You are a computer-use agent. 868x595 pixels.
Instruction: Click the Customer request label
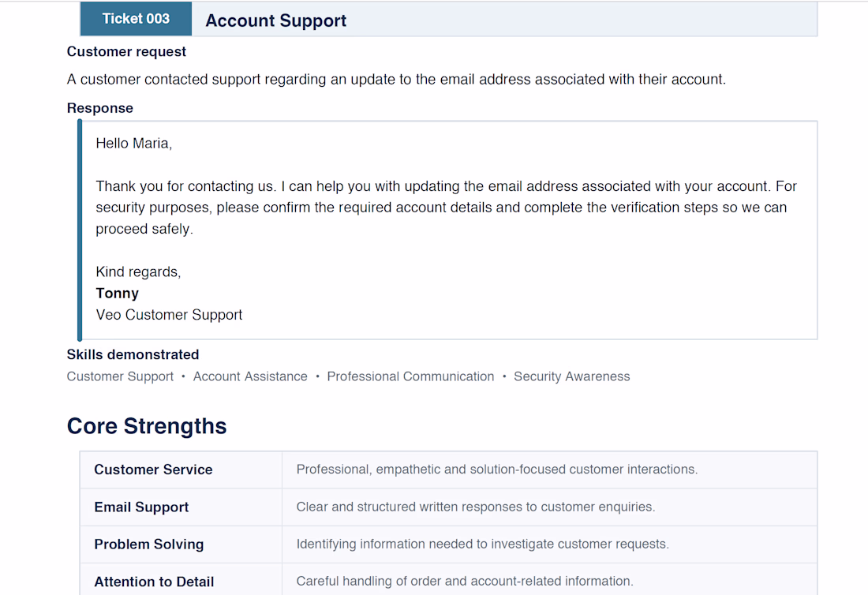pos(126,51)
